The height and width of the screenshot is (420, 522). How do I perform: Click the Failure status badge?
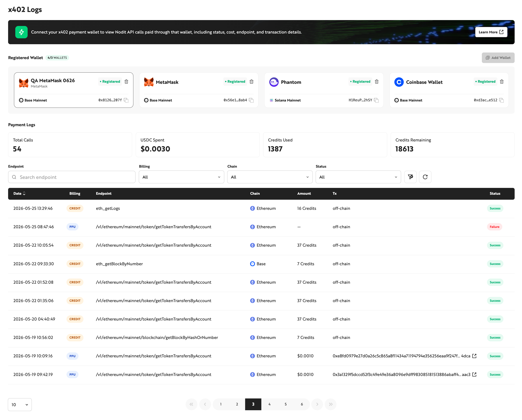[x=494, y=227]
